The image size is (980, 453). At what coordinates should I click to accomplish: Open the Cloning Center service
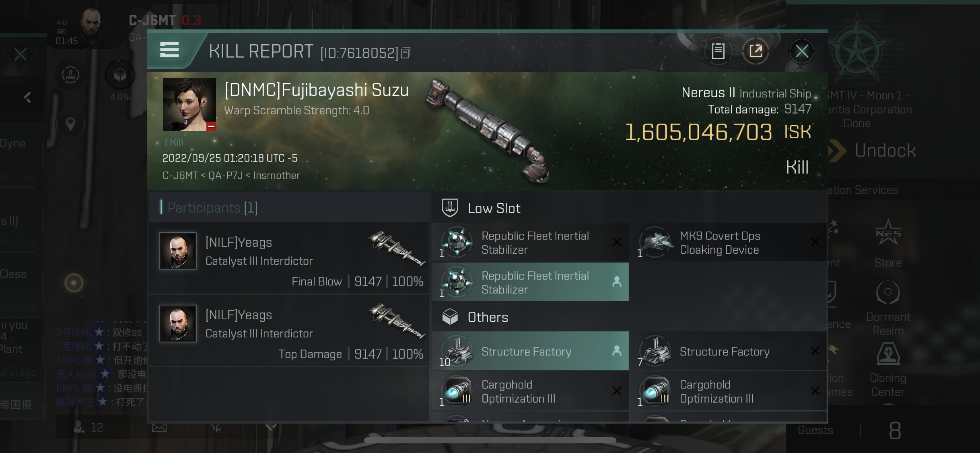click(x=888, y=370)
